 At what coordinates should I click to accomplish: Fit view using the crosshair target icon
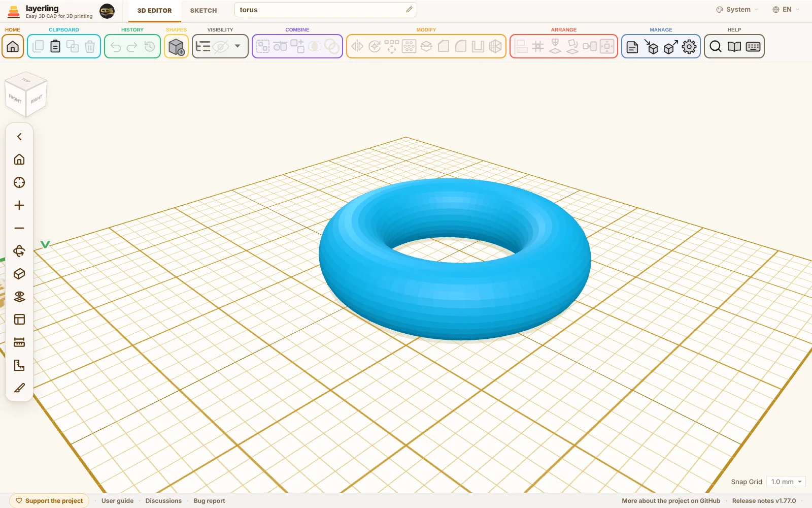(19, 182)
